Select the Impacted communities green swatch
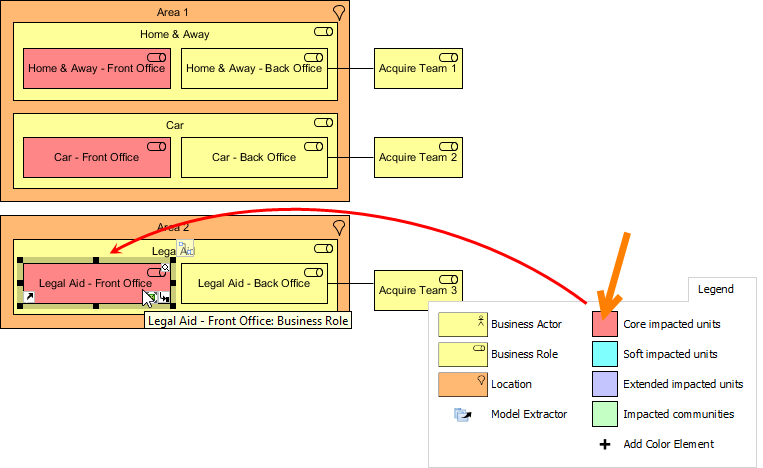 pyautogui.click(x=604, y=414)
